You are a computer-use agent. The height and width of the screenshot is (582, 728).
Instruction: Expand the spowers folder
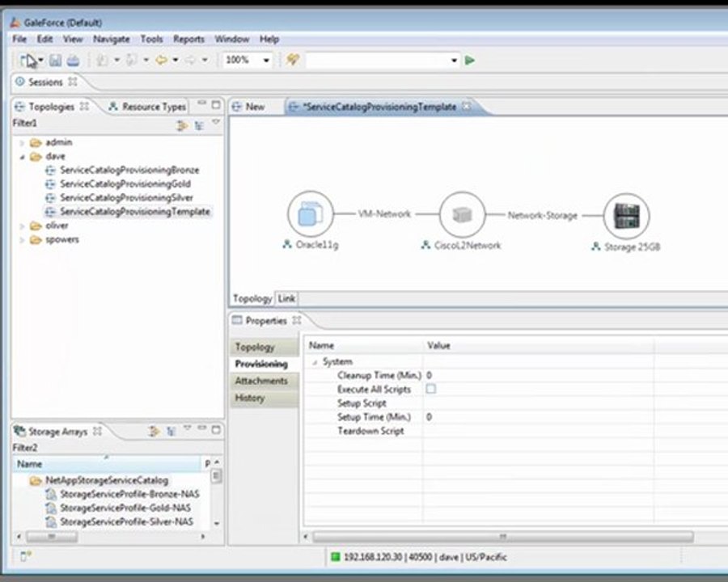(x=21, y=240)
